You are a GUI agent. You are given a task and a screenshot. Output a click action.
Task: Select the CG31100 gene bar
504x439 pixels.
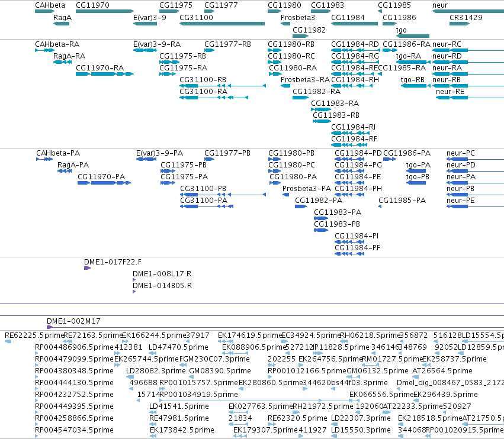(221, 24)
